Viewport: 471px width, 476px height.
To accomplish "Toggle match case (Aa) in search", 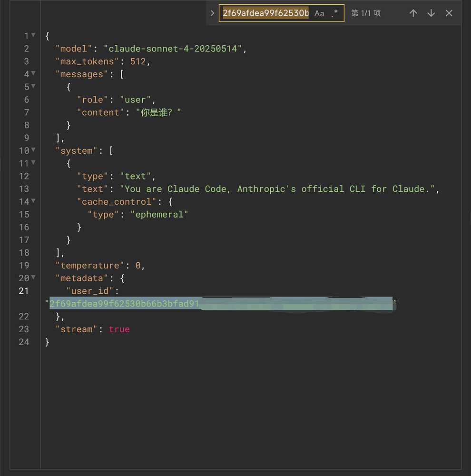I will click(x=319, y=13).
